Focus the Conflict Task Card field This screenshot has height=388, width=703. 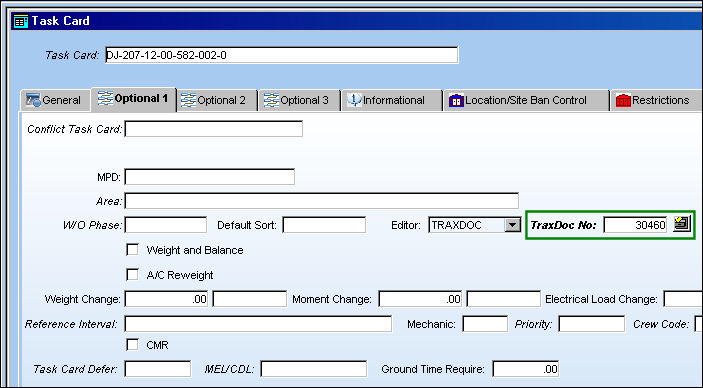click(x=214, y=129)
